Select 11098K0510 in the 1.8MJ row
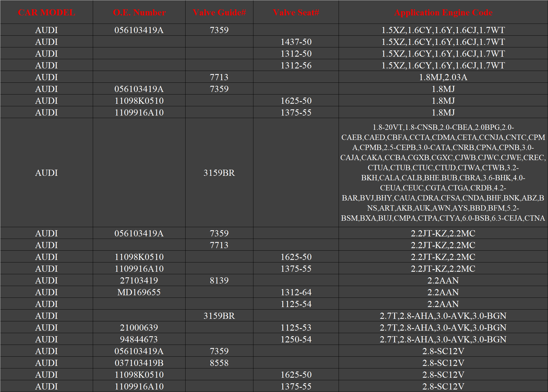The image size is (548, 392). (x=139, y=101)
